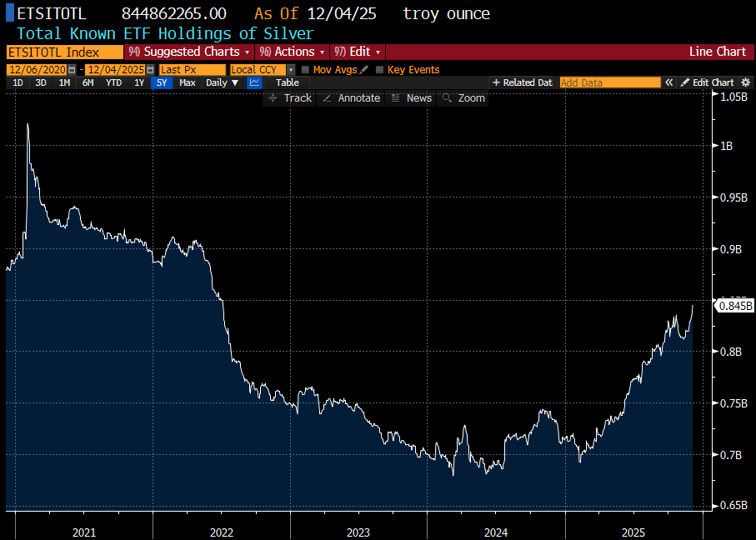
Task: Click the line chart type icon
Action: pos(255,82)
